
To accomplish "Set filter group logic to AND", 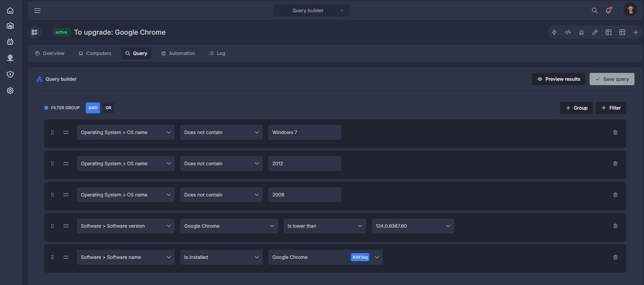I will click(93, 108).
